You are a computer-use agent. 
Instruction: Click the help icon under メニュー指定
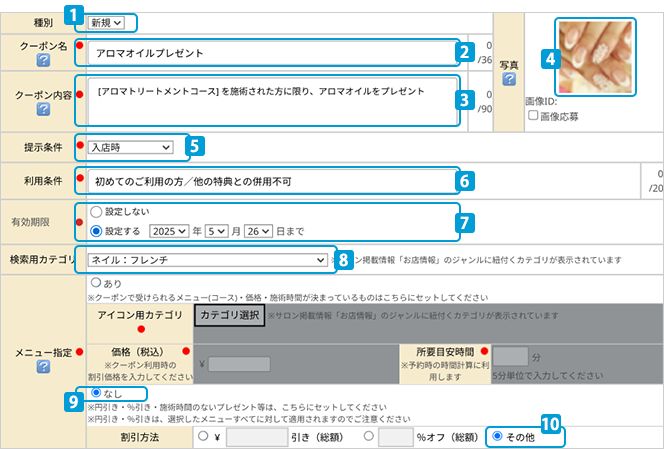[x=43, y=365]
